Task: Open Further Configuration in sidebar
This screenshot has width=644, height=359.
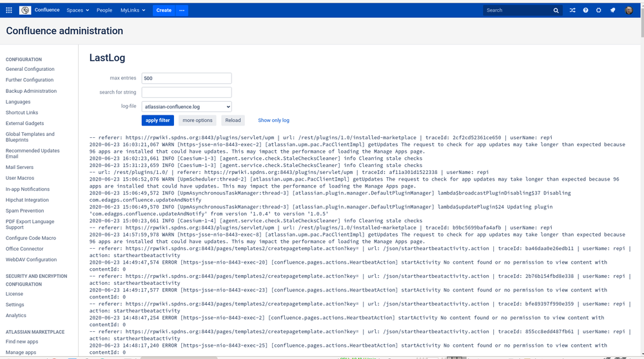Action: click(x=30, y=80)
